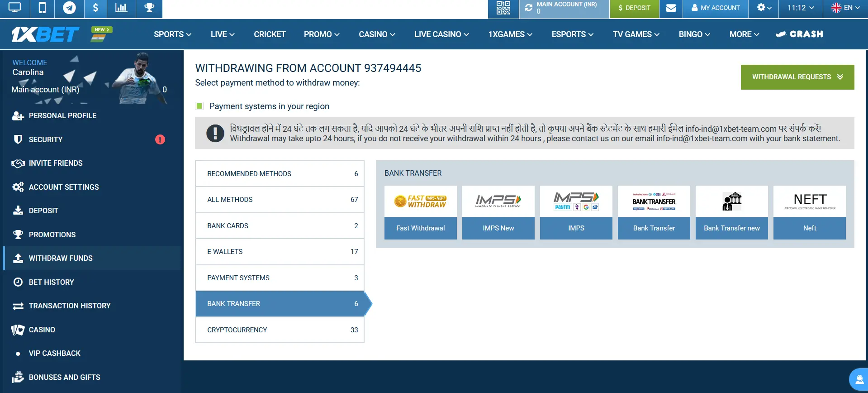Screen dimensions: 868x393
Task: Click Main account (INR) balance in sidebar
Action: pyautogui.click(x=89, y=90)
